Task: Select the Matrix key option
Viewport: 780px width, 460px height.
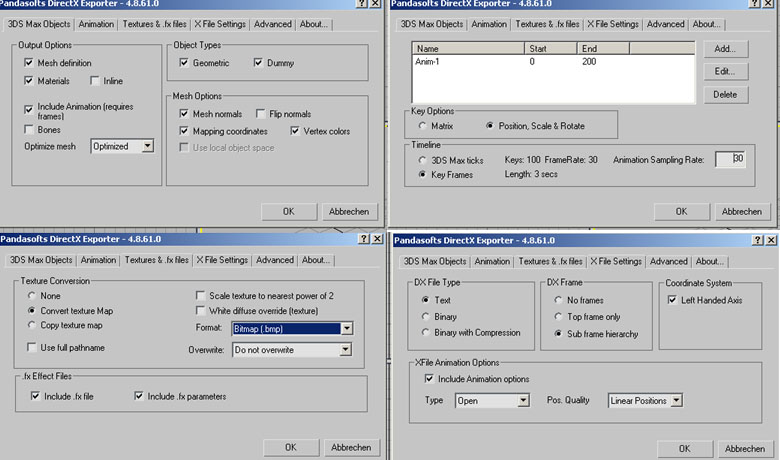Action: point(420,126)
